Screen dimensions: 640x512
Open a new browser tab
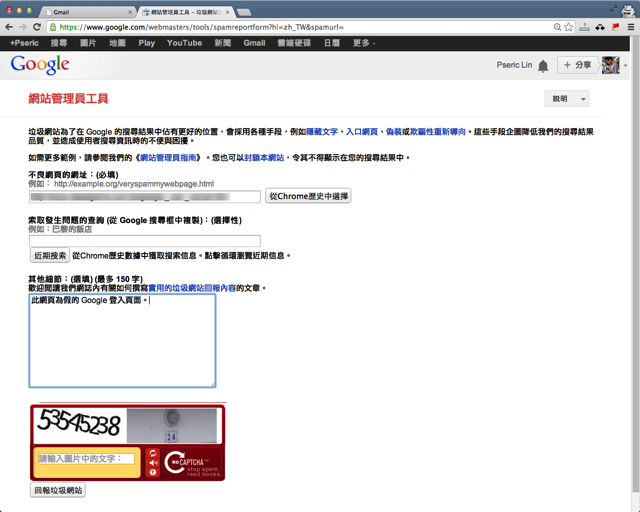(x=244, y=12)
